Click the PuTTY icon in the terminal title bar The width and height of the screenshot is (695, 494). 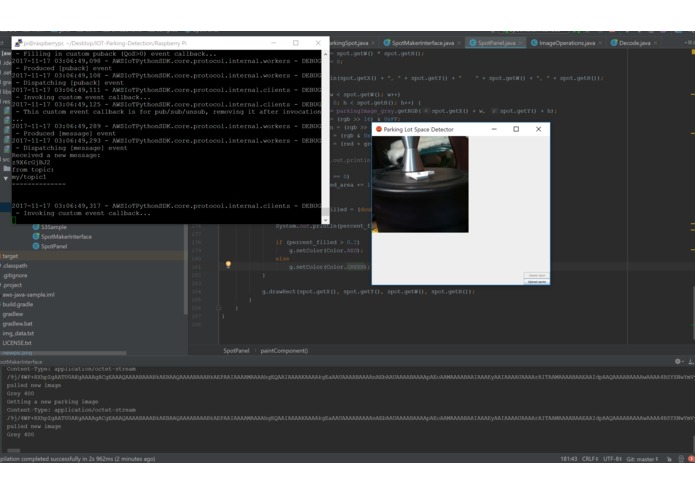coord(19,43)
